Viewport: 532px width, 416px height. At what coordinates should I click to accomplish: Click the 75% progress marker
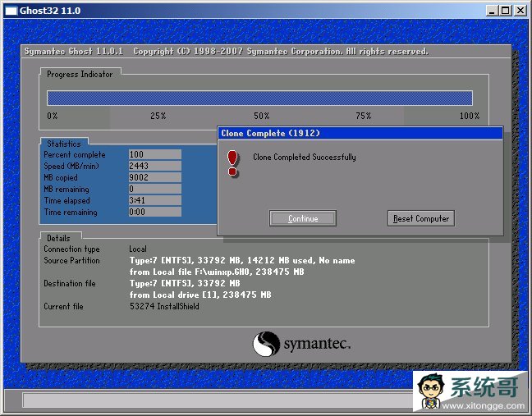(364, 116)
